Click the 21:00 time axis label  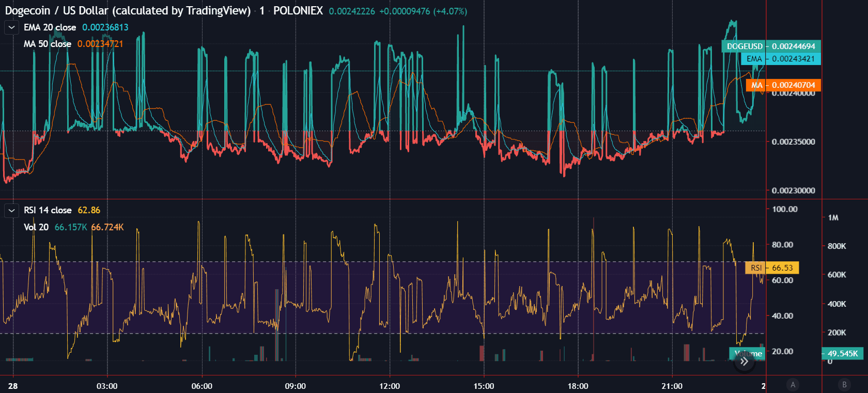click(x=672, y=386)
